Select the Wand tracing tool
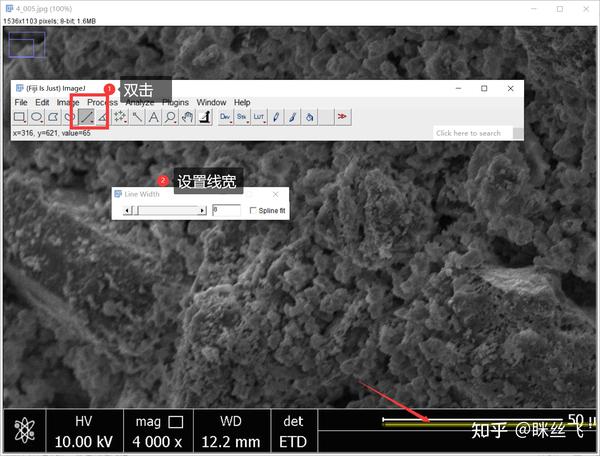Image resolution: width=600 pixels, height=456 pixels. (137, 117)
